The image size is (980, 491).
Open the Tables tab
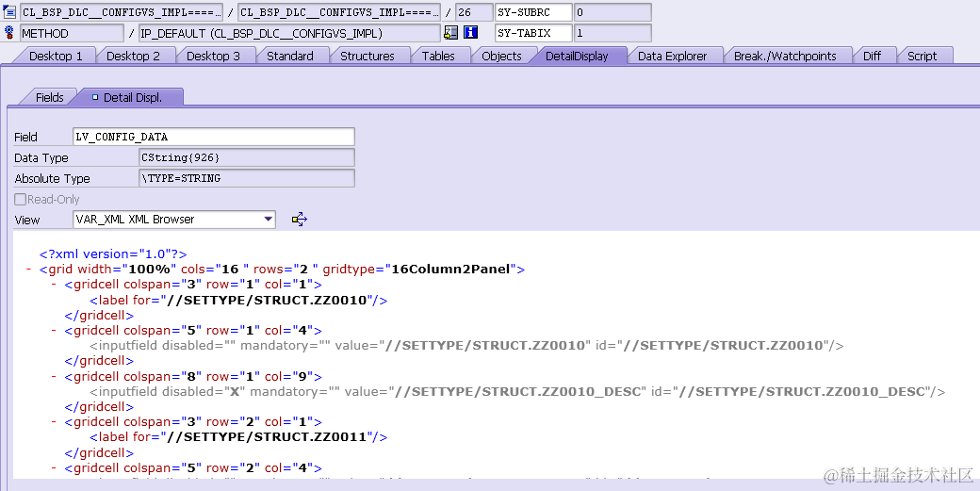click(438, 56)
